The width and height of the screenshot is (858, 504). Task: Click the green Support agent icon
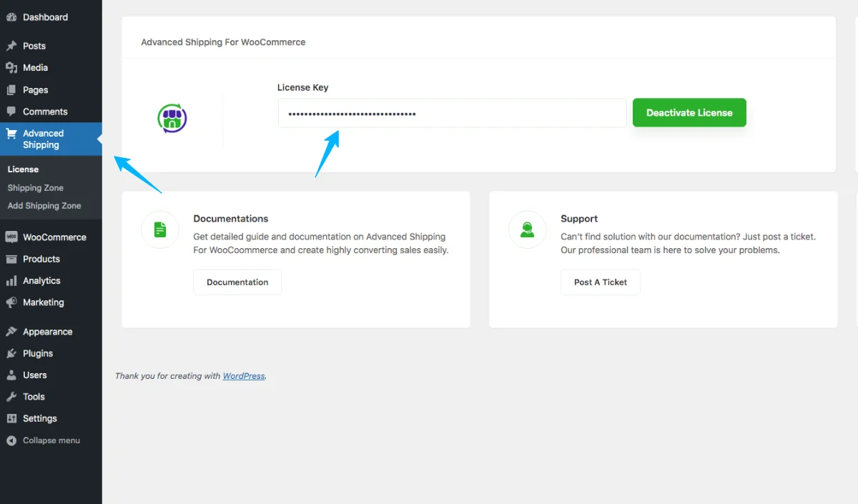tap(528, 229)
